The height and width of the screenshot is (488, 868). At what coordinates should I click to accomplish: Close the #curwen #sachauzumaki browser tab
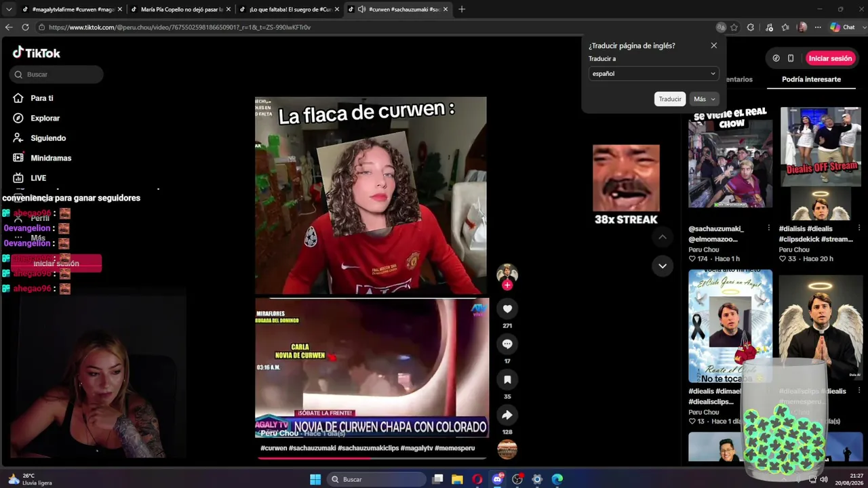(x=446, y=9)
